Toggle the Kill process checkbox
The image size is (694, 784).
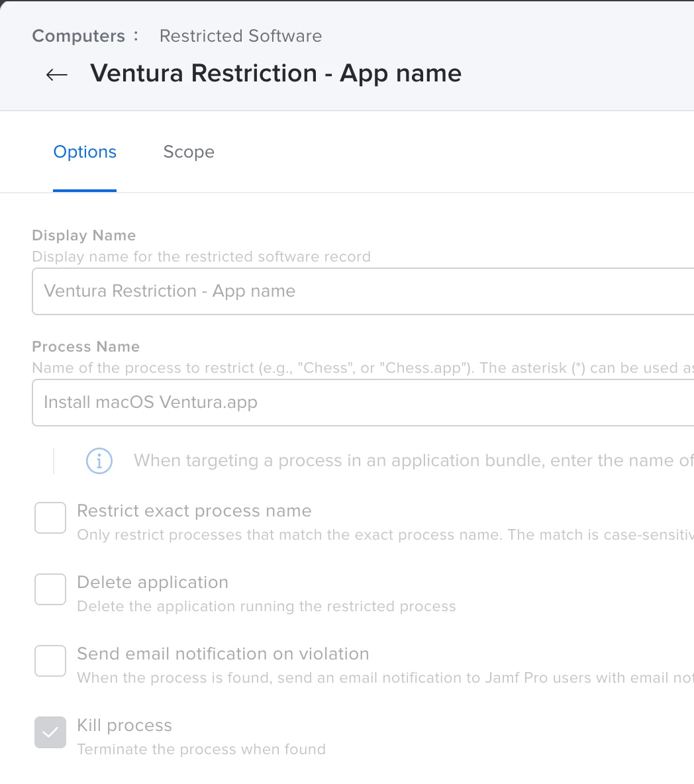(x=50, y=732)
